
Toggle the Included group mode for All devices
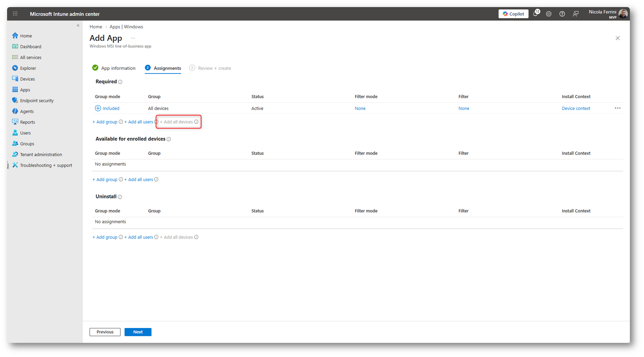point(107,108)
